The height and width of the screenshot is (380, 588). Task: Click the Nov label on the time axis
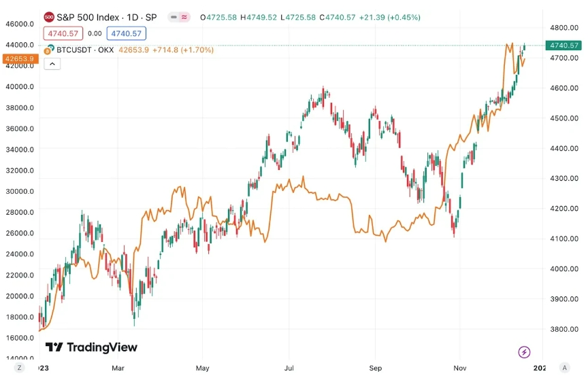tap(460, 368)
